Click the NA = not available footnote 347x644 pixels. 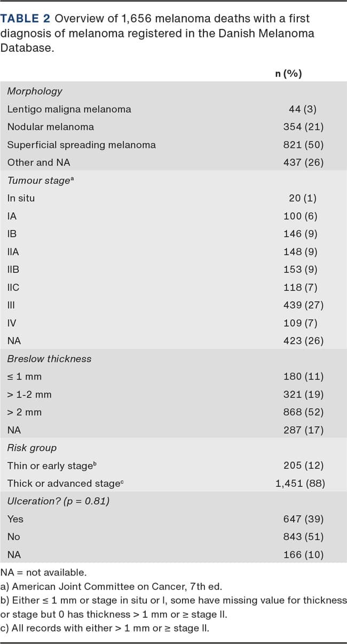tap(39, 571)
